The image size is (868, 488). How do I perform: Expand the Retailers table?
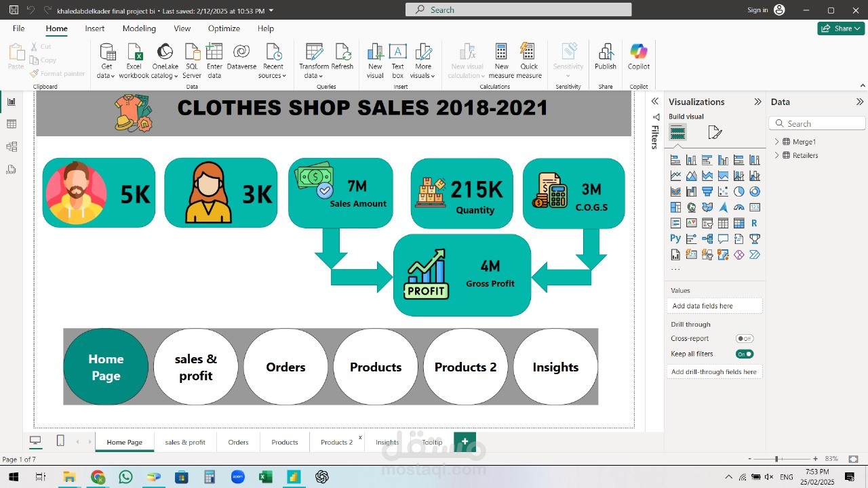[x=776, y=155]
